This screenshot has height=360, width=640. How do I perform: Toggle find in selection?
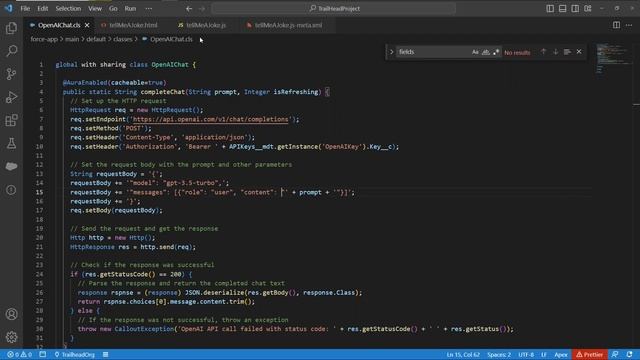point(567,52)
